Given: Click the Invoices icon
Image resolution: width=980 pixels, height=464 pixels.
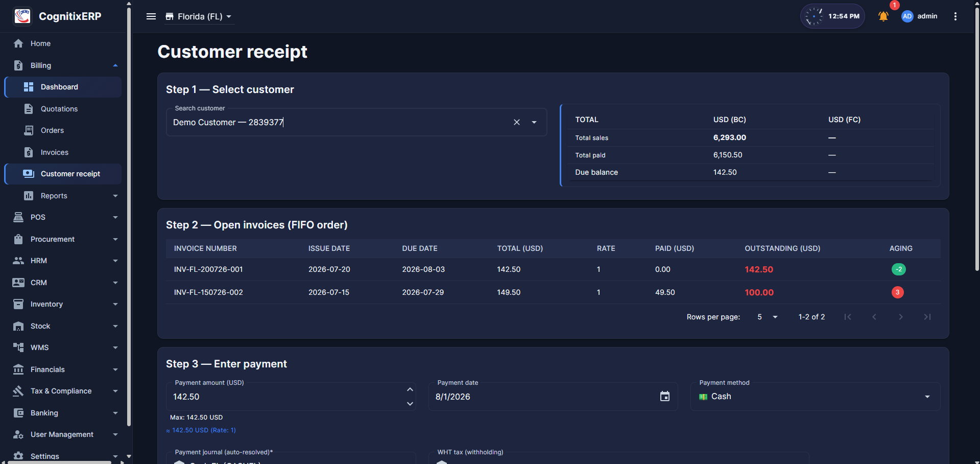Looking at the screenshot, I should click(29, 152).
